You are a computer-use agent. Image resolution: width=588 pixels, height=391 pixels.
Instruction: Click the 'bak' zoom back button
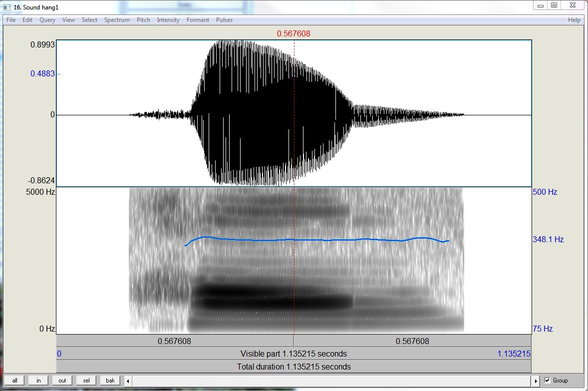110,381
